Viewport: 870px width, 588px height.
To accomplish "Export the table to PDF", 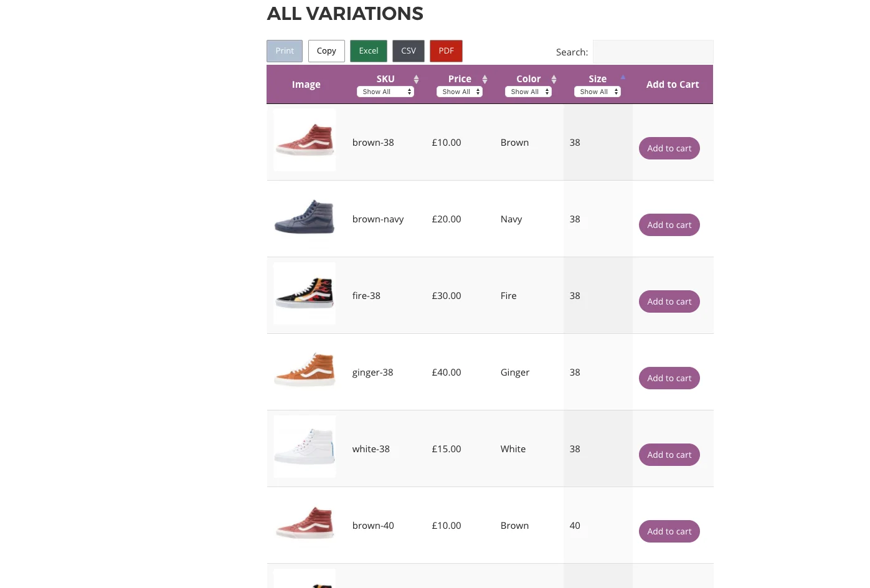I will [x=446, y=50].
